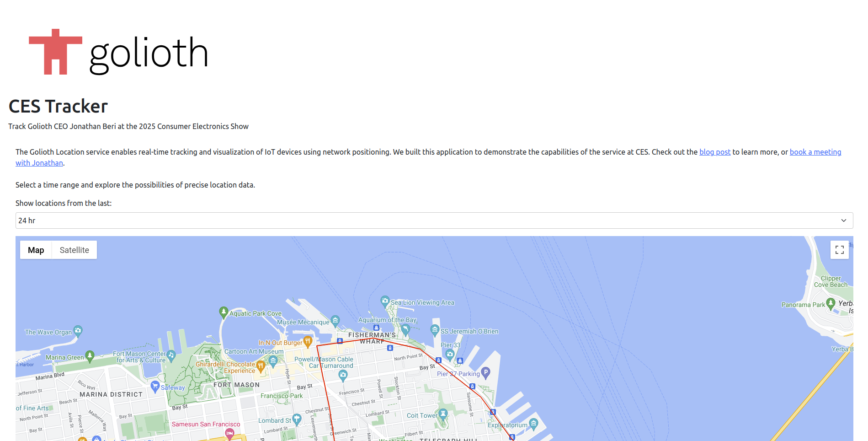Click the Fisherman's Wharf map label
Viewport: 868px width, 441px height.
point(372,338)
